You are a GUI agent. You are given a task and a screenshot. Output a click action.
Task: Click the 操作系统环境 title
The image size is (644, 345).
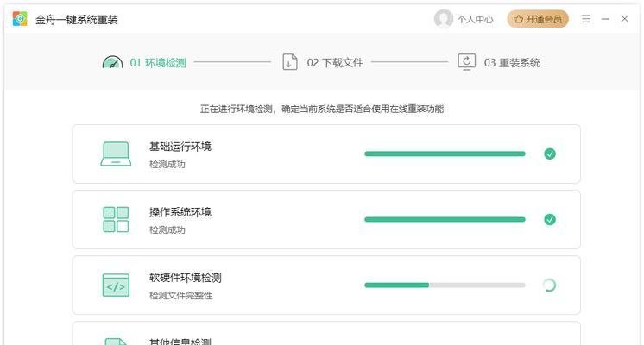point(180,212)
